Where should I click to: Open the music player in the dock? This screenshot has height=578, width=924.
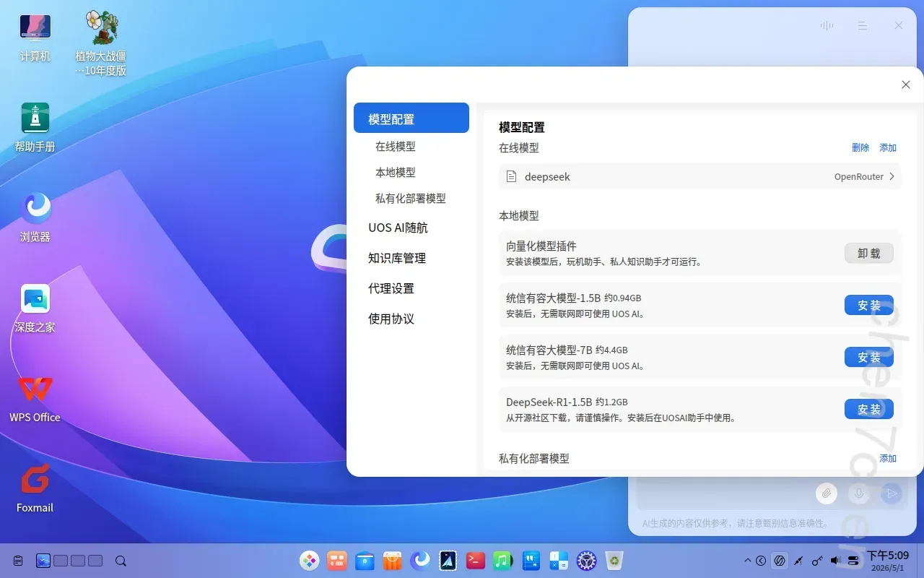tap(503, 561)
